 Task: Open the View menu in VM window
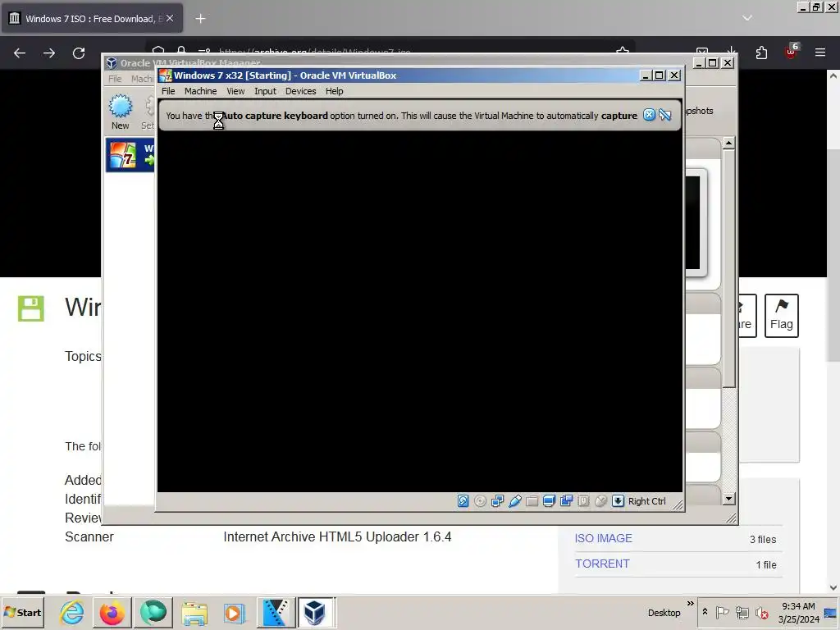pyautogui.click(x=235, y=91)
